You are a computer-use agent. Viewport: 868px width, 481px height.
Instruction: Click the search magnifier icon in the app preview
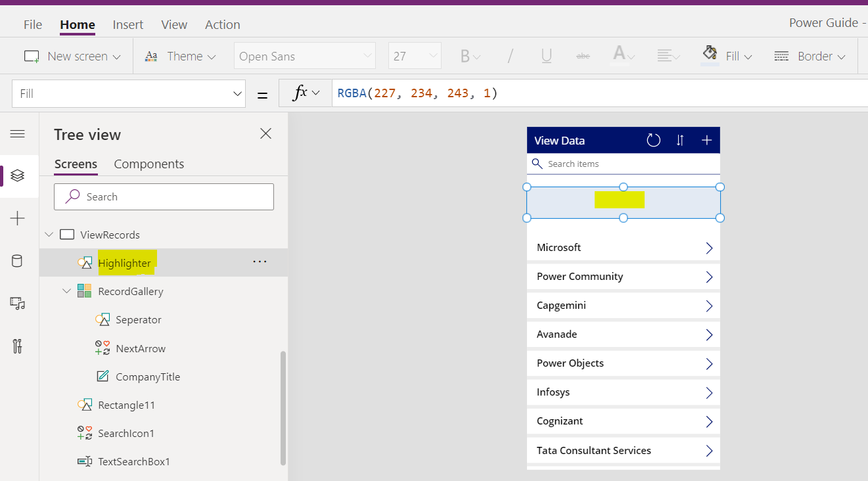[537, 164]
